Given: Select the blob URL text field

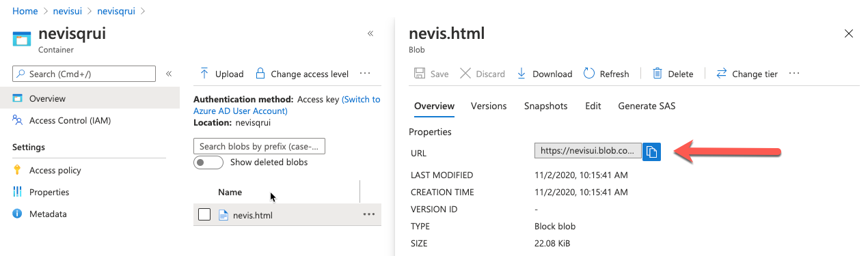Looking at the screenshot, I should point(588,152).
